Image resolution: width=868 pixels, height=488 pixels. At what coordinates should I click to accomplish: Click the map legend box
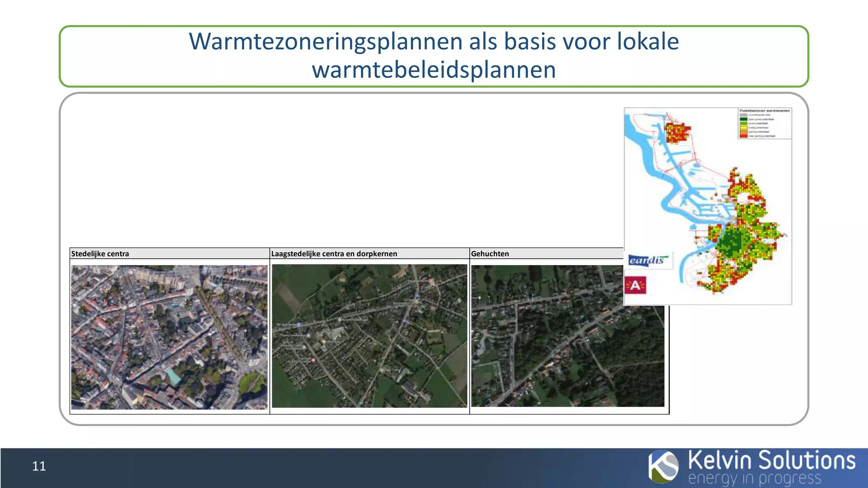pyautogui.click(x=765, y=123)
